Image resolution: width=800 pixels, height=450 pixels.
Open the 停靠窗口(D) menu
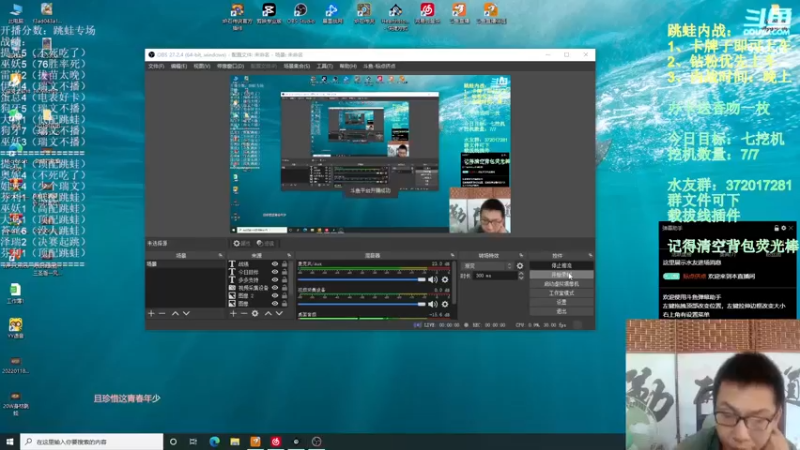point(230,66)
